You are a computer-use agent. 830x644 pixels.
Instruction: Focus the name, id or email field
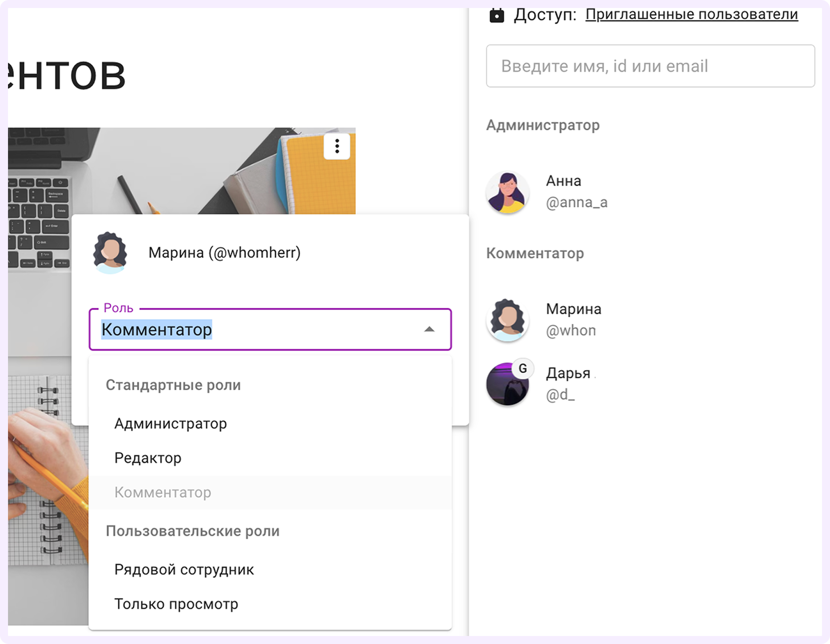(x=650, y=66)
